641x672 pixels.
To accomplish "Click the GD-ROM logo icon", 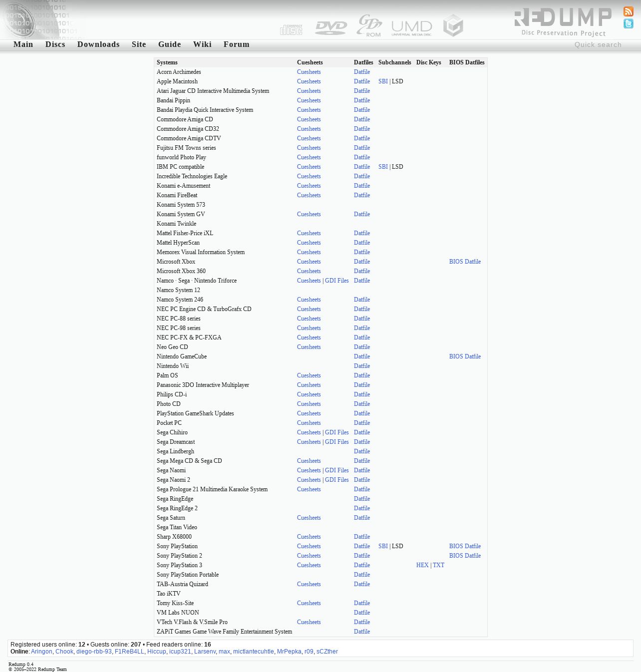I will [369, 25].
